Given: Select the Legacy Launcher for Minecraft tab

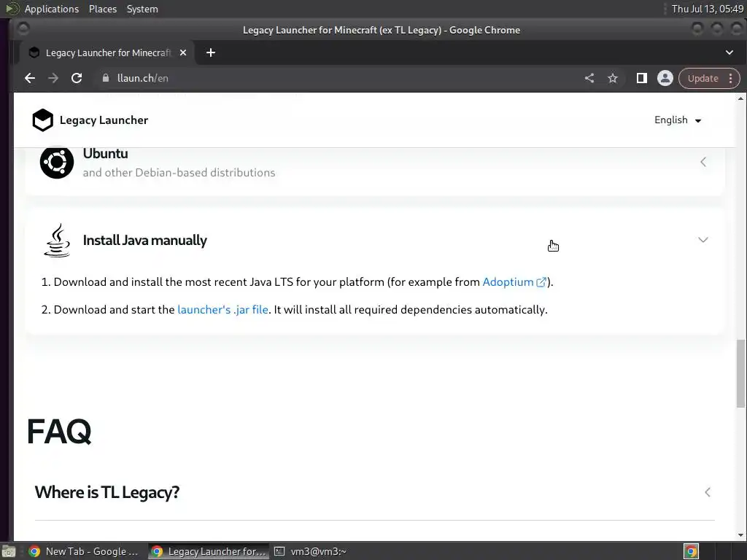Looking at the screenshot, I should pyautogui.click(x=107, y=52).
